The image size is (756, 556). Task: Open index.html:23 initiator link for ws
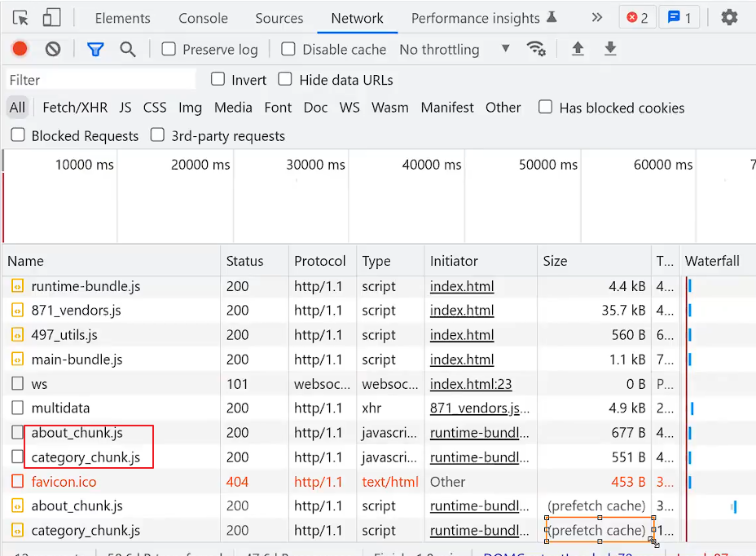pos(471,384)
